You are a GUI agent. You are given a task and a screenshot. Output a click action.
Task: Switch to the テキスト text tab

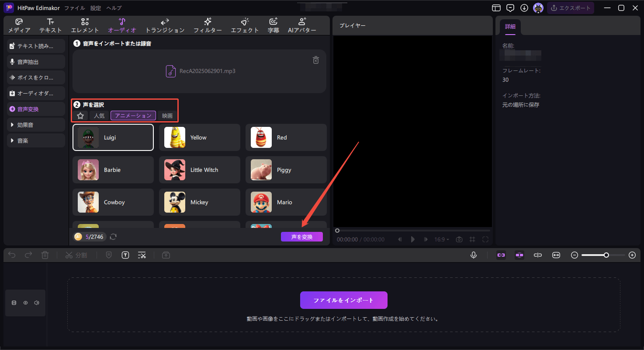(51, 26)
